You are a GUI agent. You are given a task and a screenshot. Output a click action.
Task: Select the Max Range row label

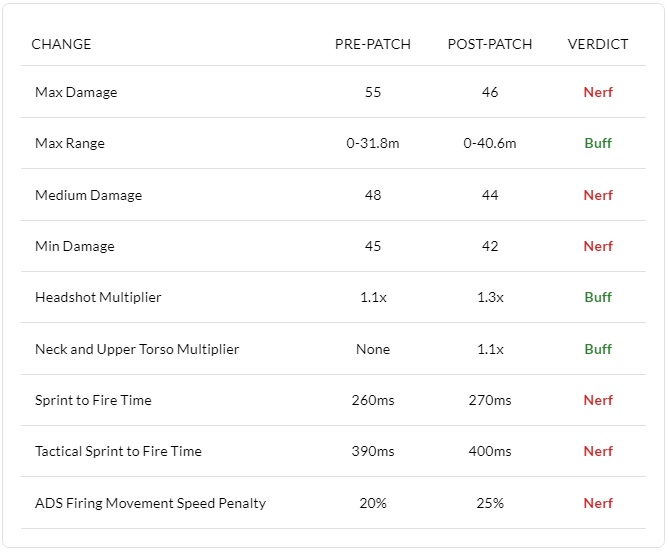tap(70, 143)
